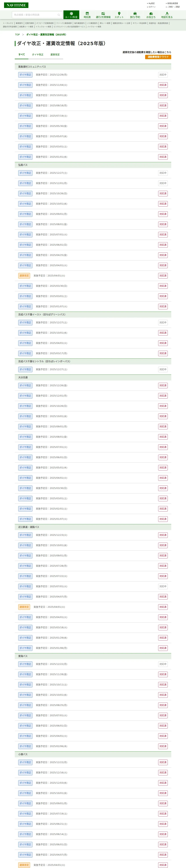186x868 pixels.
Task: Open the 運行/渋滞情報 icon
Action: point(103,15)
